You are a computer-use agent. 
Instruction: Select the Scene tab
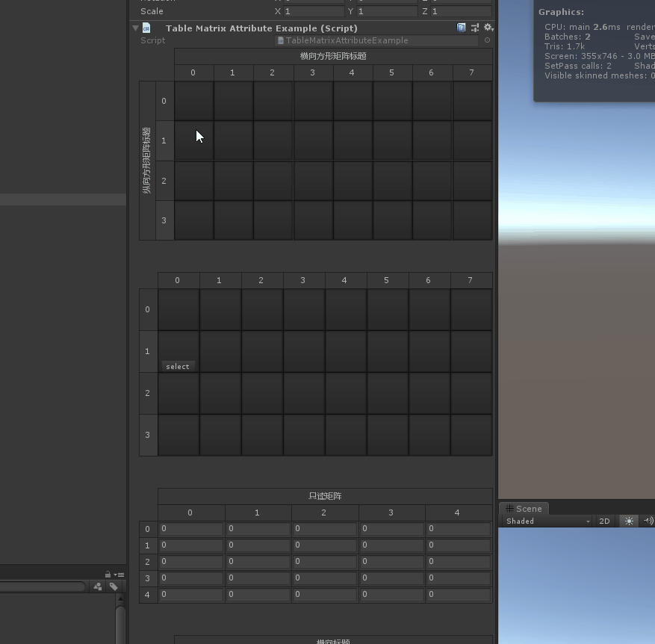click(x=528, y=509)
